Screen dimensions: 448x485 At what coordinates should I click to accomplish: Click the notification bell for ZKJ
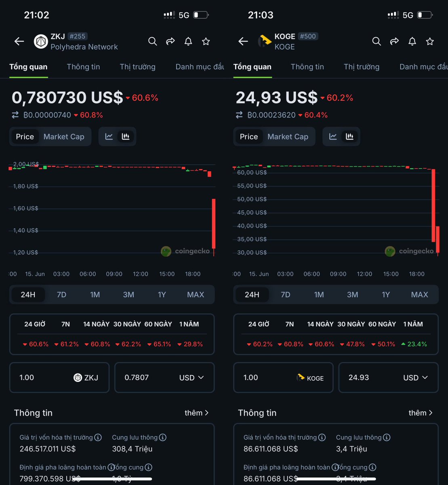pyautogui.click(x=188, y=41)
